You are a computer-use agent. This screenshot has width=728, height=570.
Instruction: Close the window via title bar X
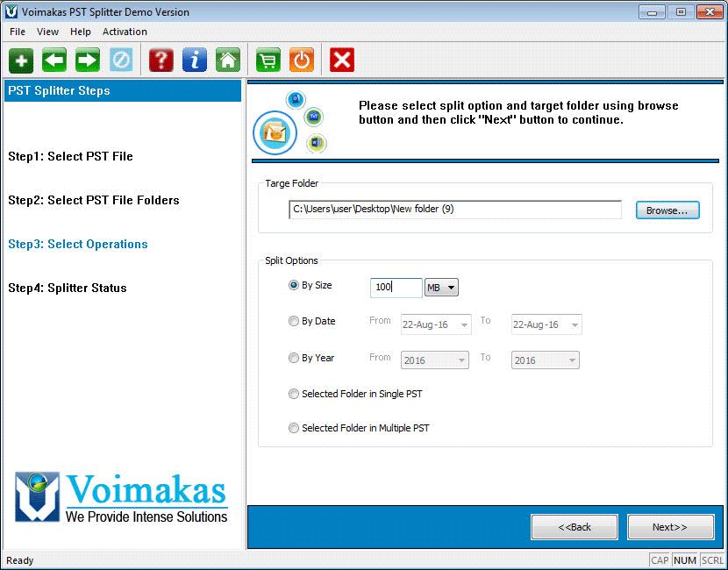coord(710,12)
